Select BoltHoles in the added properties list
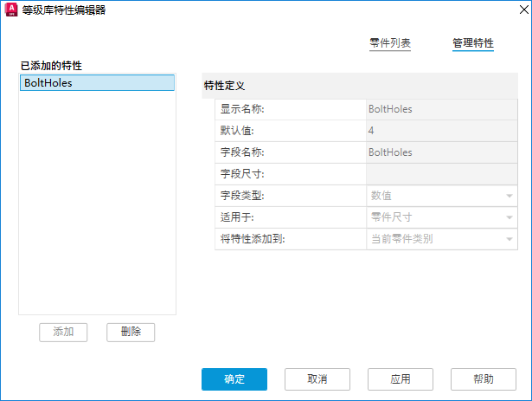This screenshot has height=401, width=532. [x=97, y=83]
